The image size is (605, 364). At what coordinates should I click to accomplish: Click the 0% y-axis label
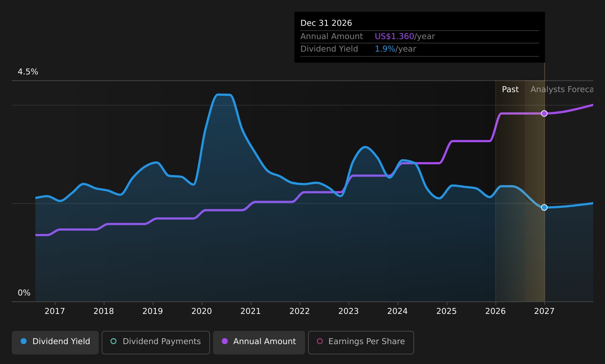coord(24,293)
